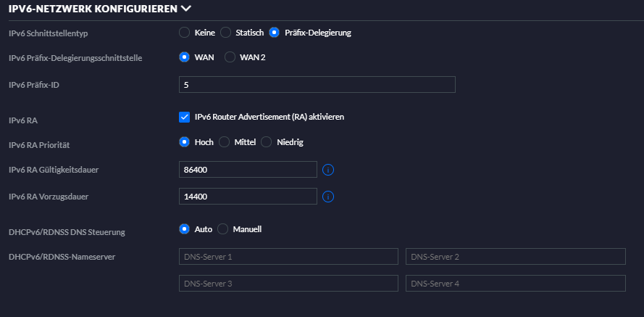Click the DNS-Server 2 field
This screenshot has width=644, height=317.
tap(515, 257)
